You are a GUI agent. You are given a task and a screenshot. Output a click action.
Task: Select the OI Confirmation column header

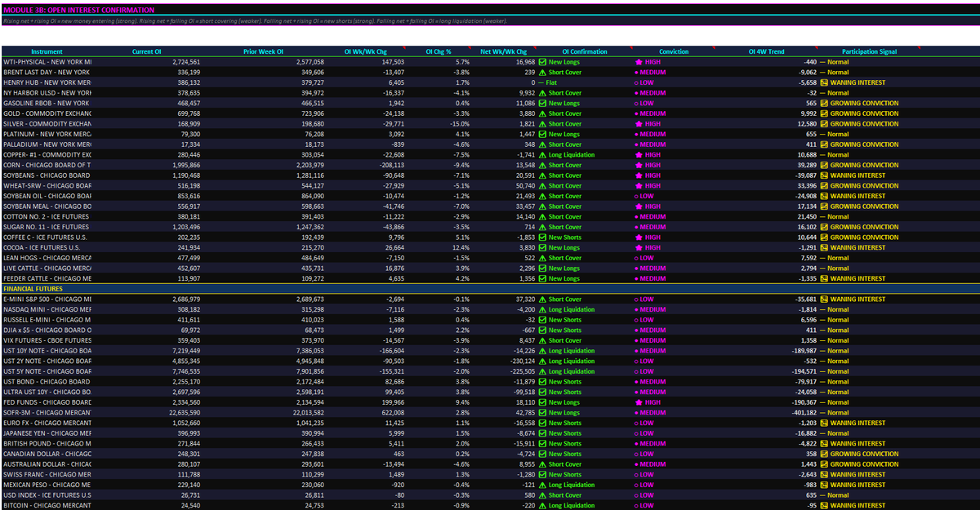point(585,51)
